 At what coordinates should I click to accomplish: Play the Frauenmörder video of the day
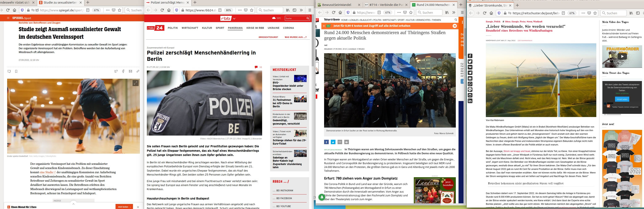click(622, 57)
